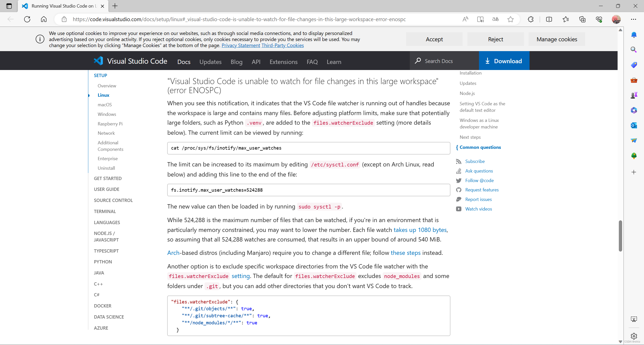Accept optional cookies
This screenshot has height=345, width=644.
point(434,39)
